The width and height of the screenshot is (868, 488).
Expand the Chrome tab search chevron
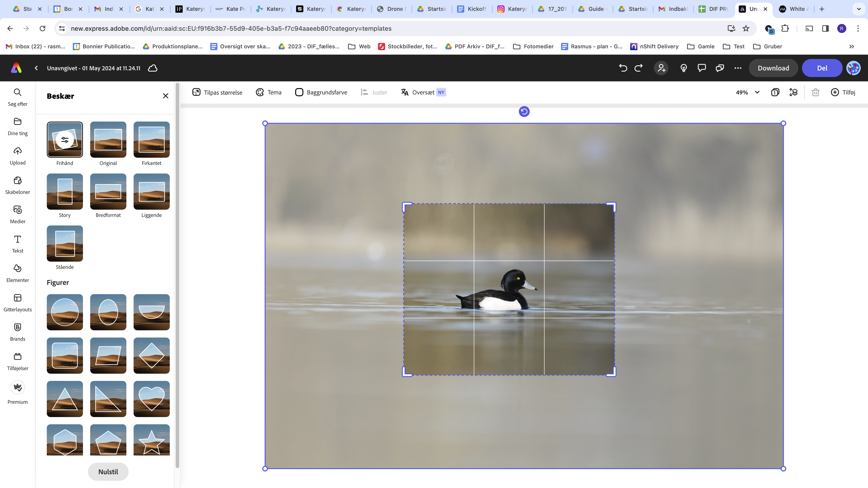[859, 9]
